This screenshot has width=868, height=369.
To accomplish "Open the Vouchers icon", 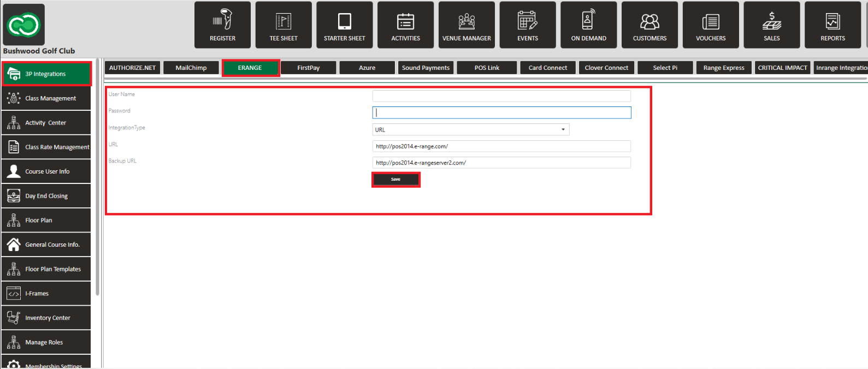I will click(711, 25).
